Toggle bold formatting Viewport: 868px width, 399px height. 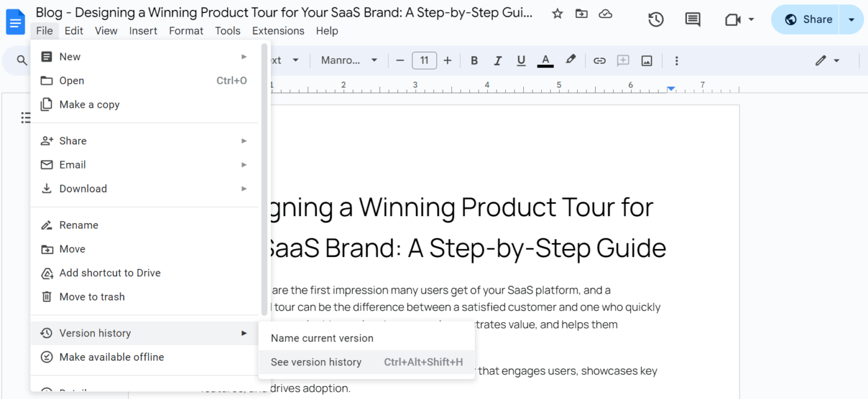click(x=474, y=60)
